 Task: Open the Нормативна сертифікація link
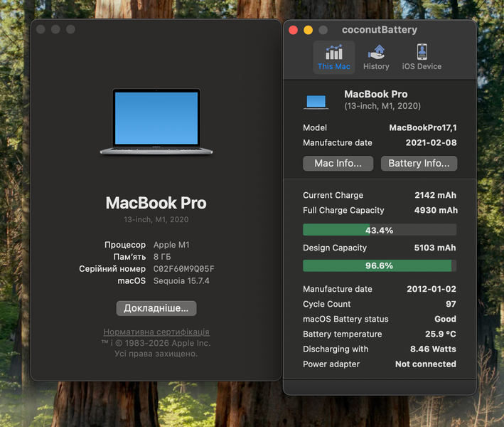(x=156, y=332)
